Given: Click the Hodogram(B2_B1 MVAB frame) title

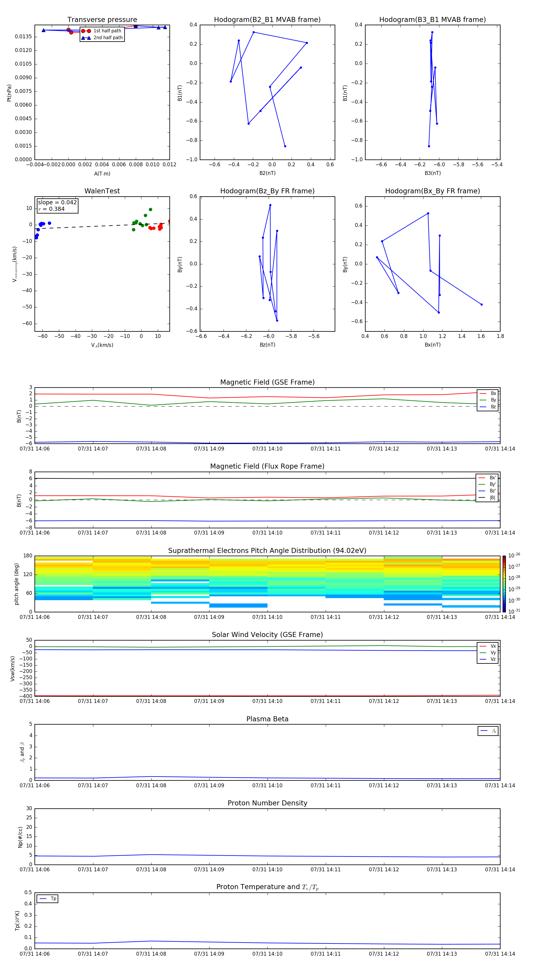Looking at the screenshot, I should click(267, 20).
